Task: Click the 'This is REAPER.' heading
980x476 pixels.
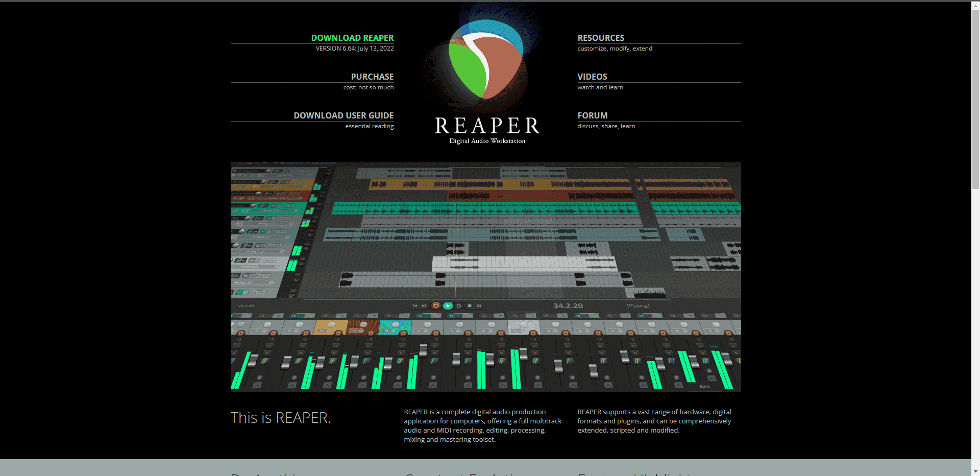Action: point(281,418)
